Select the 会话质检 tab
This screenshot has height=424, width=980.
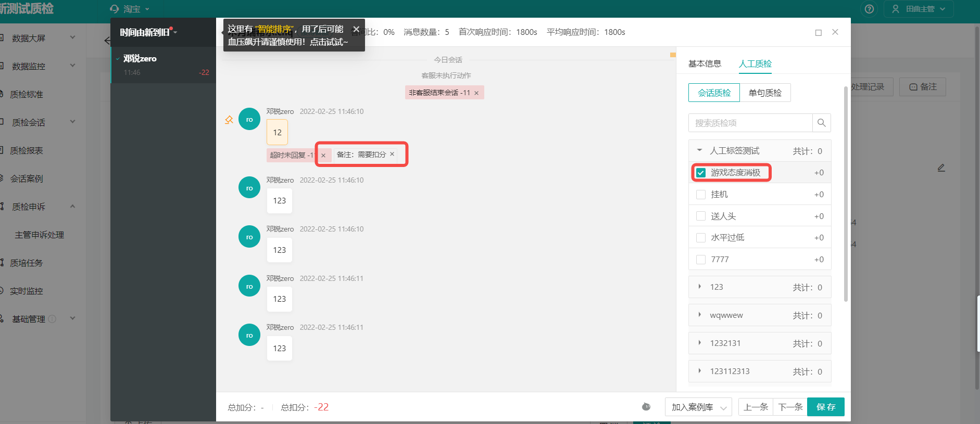coord(714,93)
